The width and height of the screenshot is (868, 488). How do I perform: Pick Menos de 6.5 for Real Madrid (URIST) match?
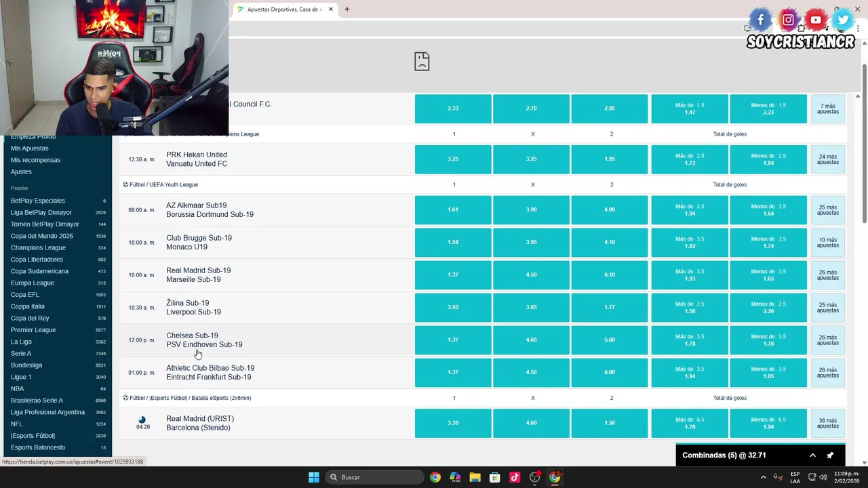[x=768, y=423]
